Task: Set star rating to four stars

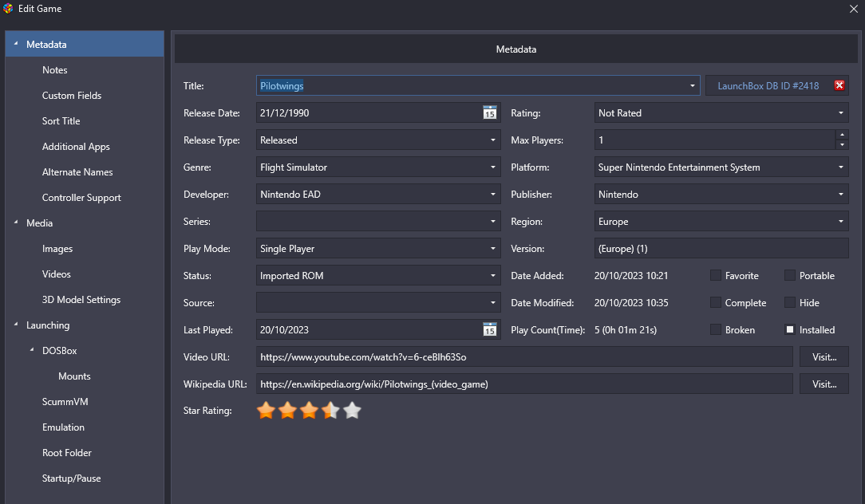Action: [330, 410]
